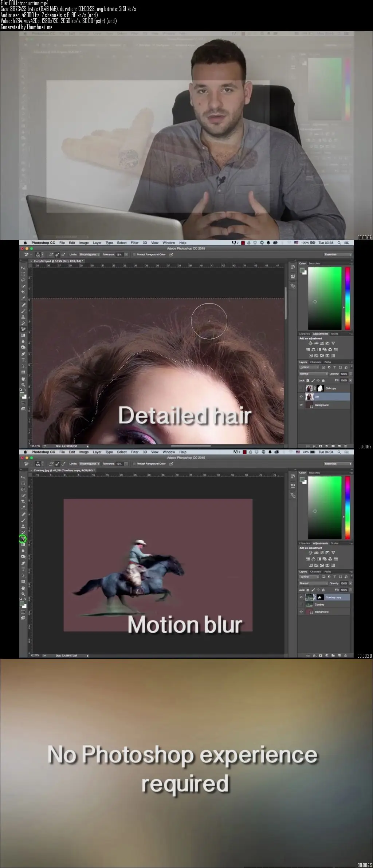
Task: Click the toolbox foreground color swatch in Motion blur frame
Action: tap(22, 604)
